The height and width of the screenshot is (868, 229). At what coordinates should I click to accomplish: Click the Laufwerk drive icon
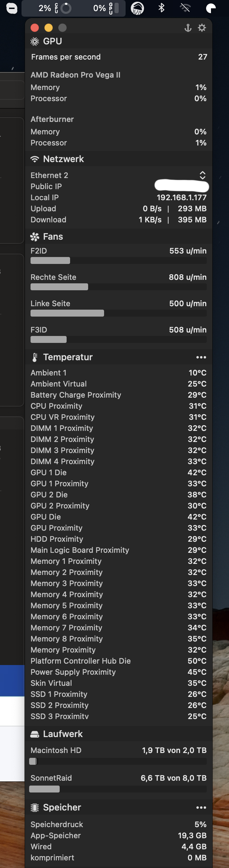pos(35,734)
